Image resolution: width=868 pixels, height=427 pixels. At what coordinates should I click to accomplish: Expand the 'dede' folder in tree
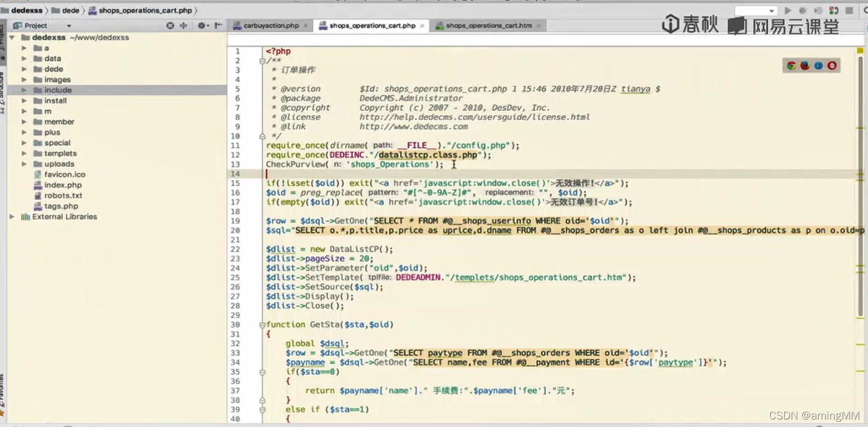24,69
